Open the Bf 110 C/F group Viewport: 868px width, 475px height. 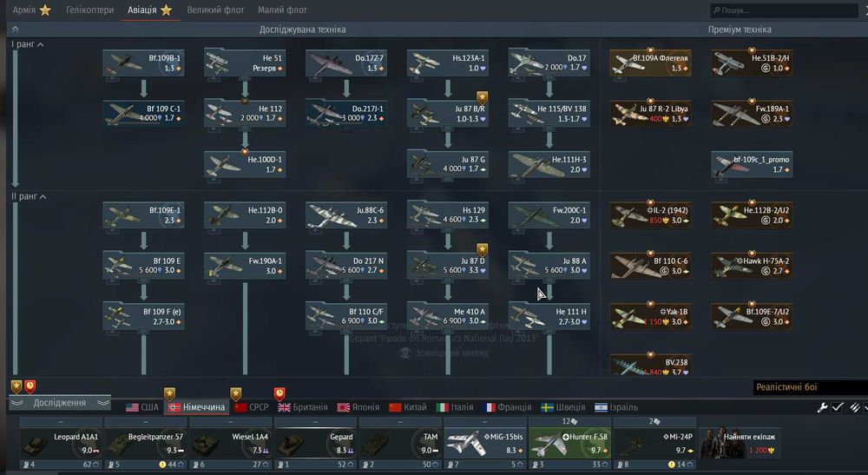[346, 316]
